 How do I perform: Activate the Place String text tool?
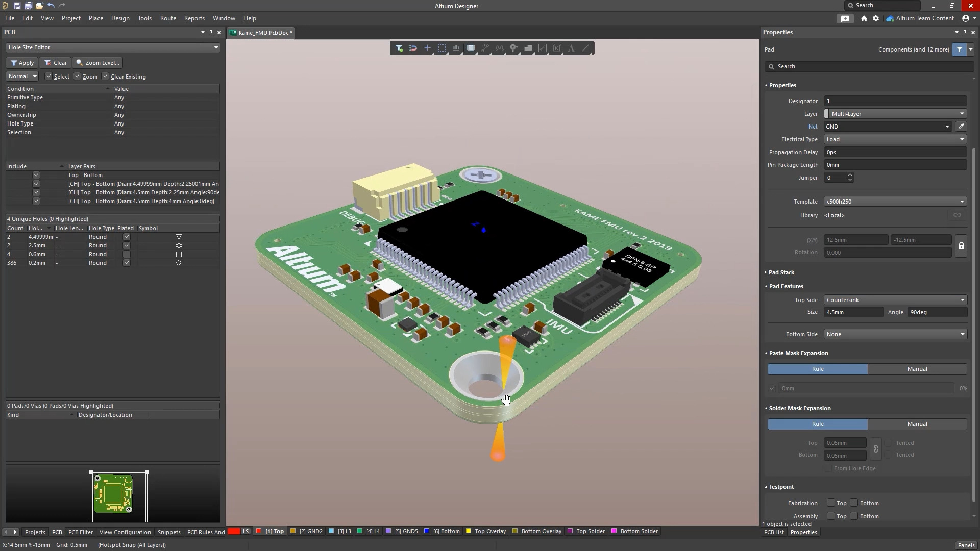(x=571, y=48)
